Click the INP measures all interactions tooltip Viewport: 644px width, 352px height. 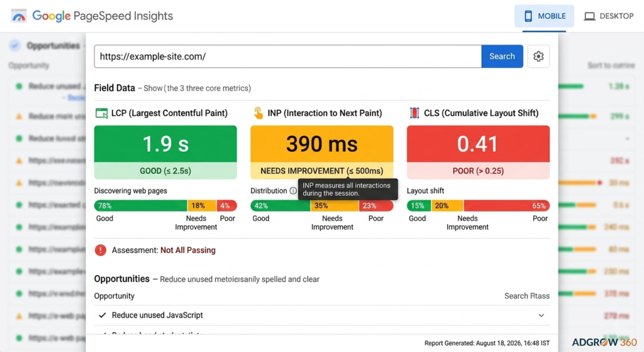pyautogui.click(x=348, y=189)
